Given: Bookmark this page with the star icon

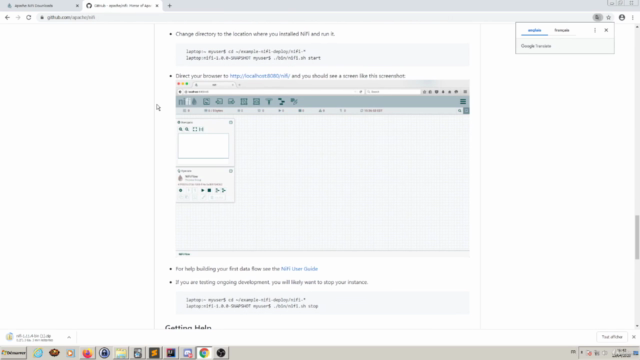Looking at the screenshot, I should (609, 18).
